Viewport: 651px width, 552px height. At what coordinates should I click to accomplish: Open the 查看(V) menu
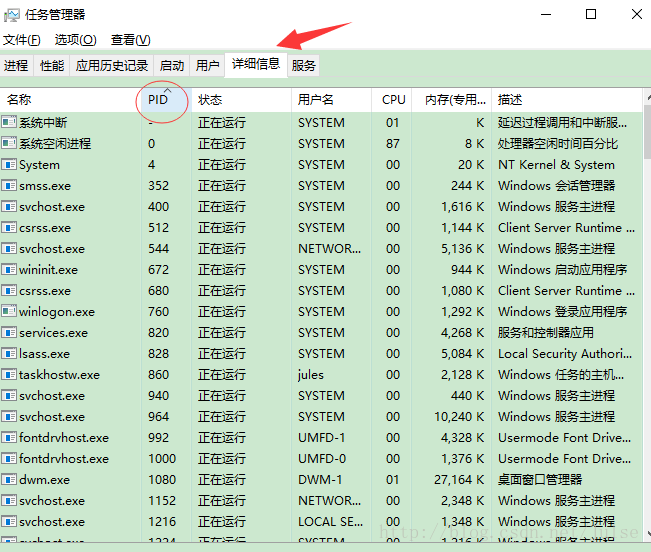[130, 40]
